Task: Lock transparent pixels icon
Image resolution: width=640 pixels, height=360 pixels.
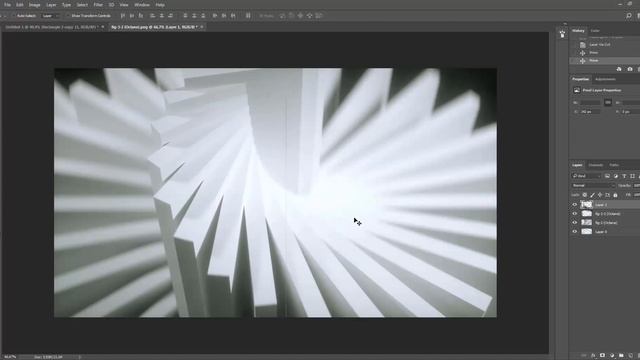Action: (584, 195)
